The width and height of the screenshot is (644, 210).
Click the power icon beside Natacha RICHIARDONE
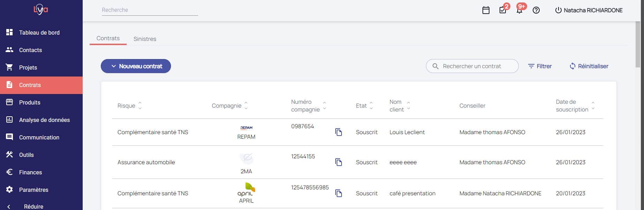558,10
